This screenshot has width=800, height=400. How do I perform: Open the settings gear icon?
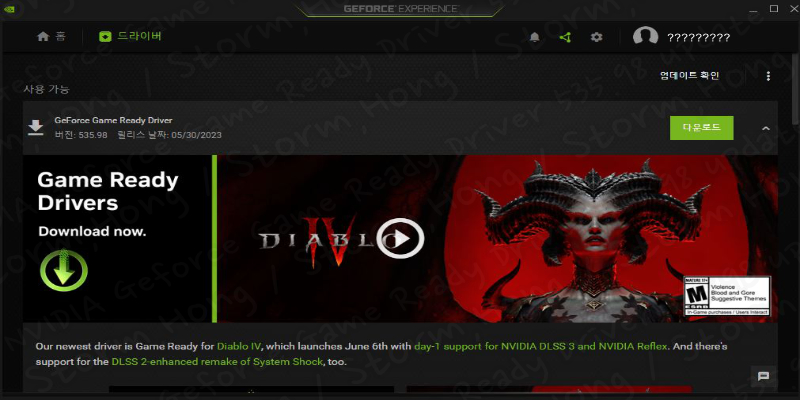pos(596,37)
